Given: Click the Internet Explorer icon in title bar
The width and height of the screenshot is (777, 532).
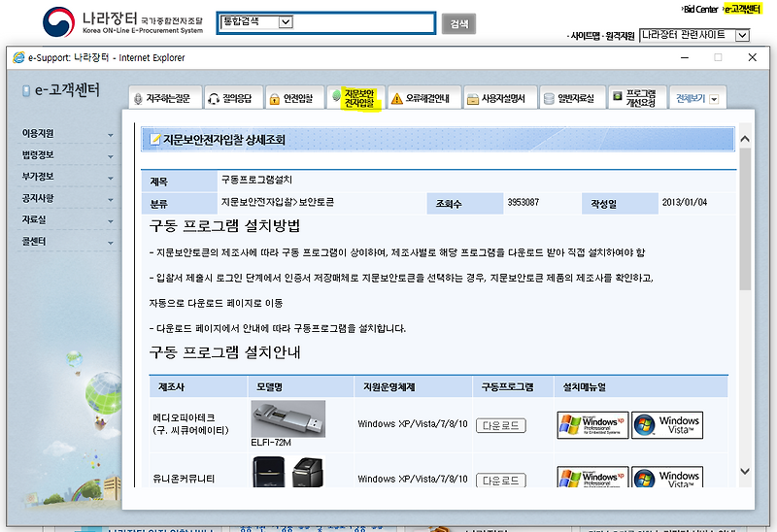Looking at the screenshot, I should (18, 57).
